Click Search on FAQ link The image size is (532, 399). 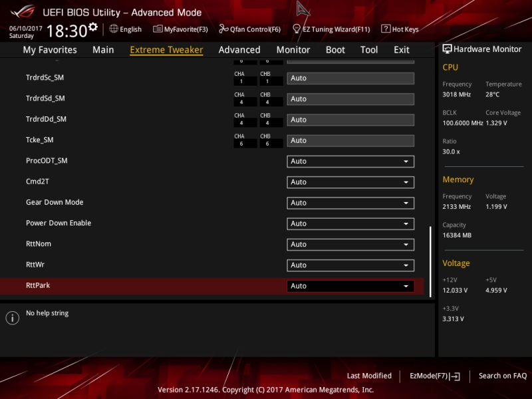pyautogui.click(x=503, y=376)
